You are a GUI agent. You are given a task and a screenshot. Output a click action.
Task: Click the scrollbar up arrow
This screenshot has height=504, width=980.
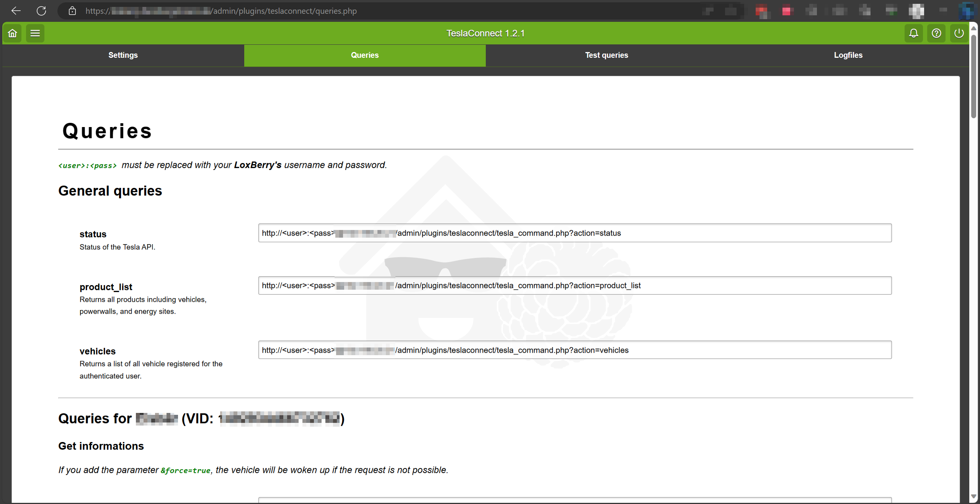click(x=973, y=29)
